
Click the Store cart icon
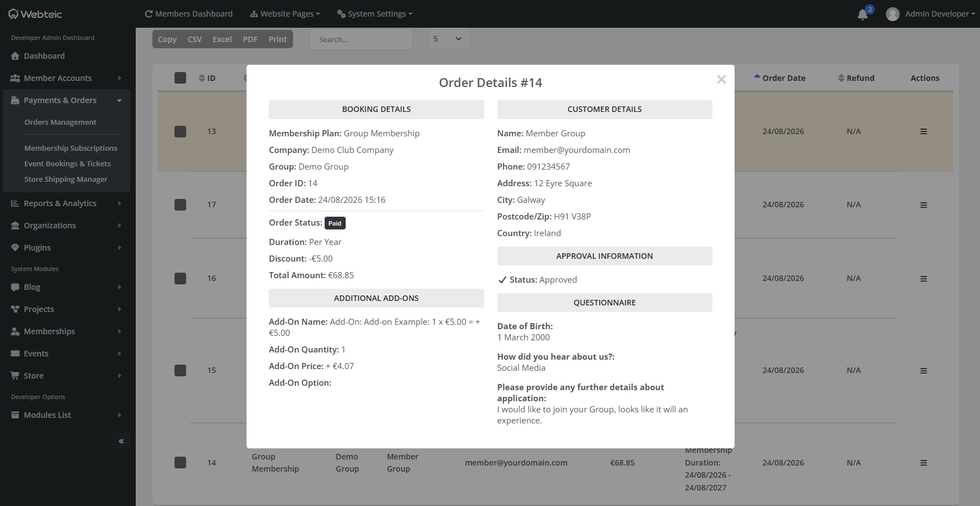(16, 376)
